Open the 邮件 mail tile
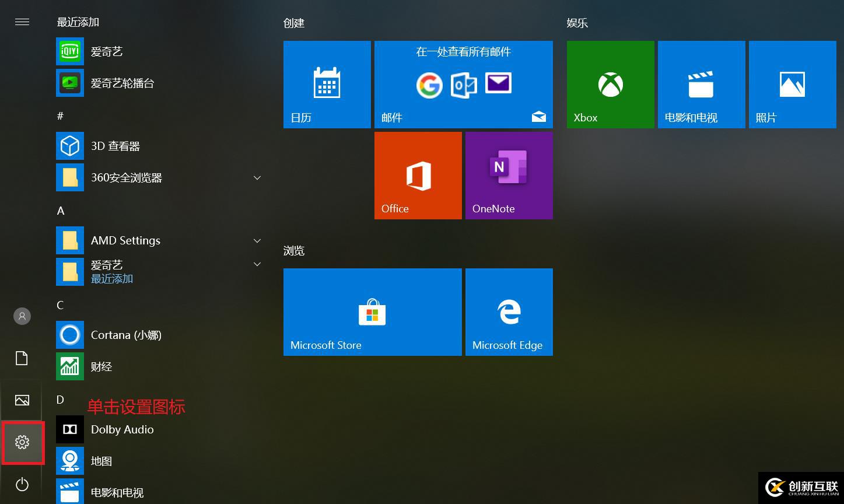 (x=463, y=85)
